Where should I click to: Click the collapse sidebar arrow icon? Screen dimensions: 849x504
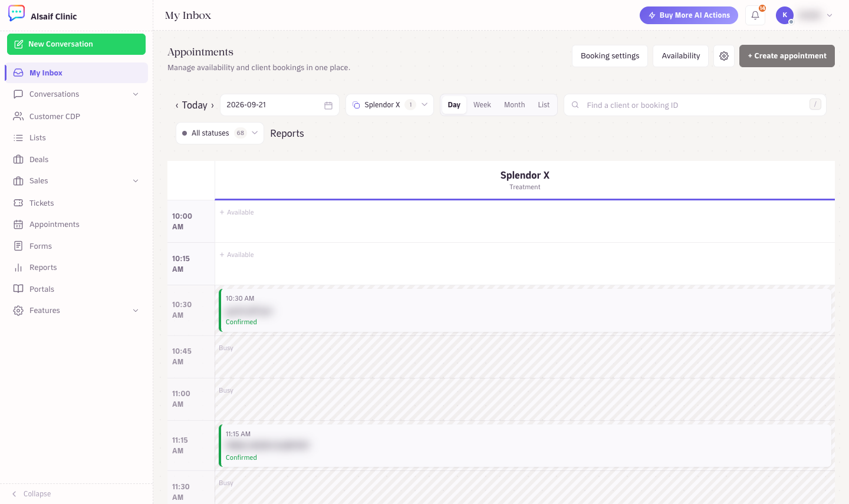pos(14,494)
